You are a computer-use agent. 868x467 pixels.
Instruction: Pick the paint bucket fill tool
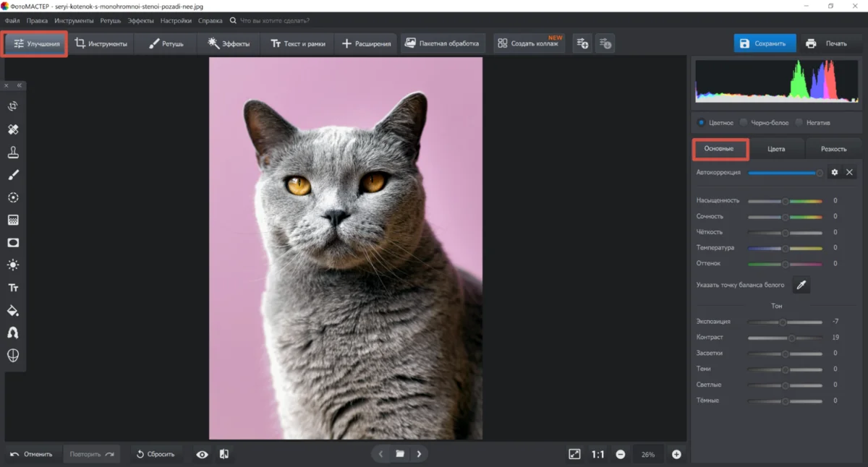[13, 311]
